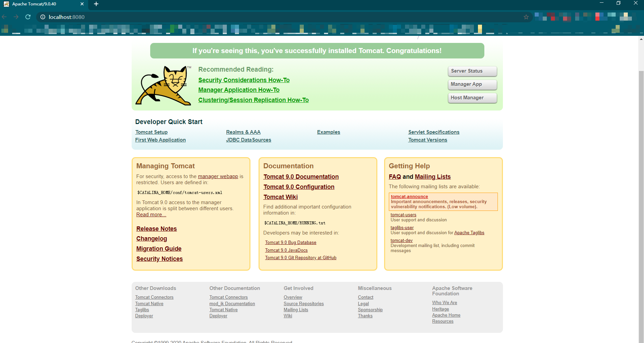Click the scrollbar up arrow
Image resolution: width=644 pixels, height=343 pixels.
pos(641,39)
